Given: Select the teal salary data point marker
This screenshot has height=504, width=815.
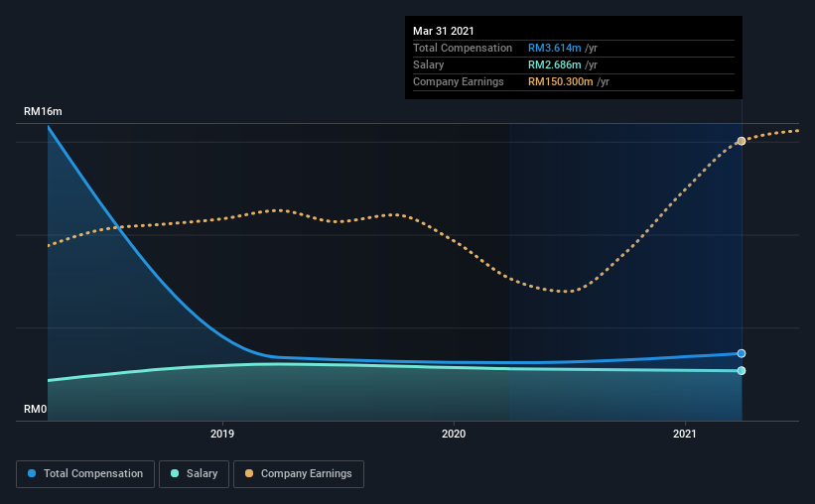Looking at the screenshot, I should (x=742, y=370).
